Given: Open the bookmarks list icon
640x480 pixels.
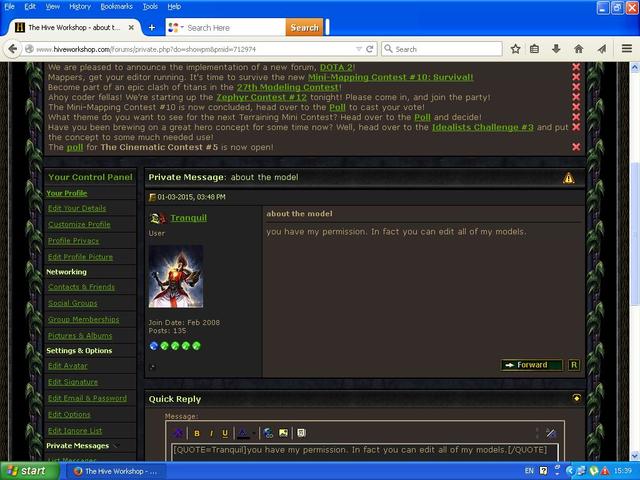Looking at the screenshot, I should pyautogui.click(x=534, y=49).
